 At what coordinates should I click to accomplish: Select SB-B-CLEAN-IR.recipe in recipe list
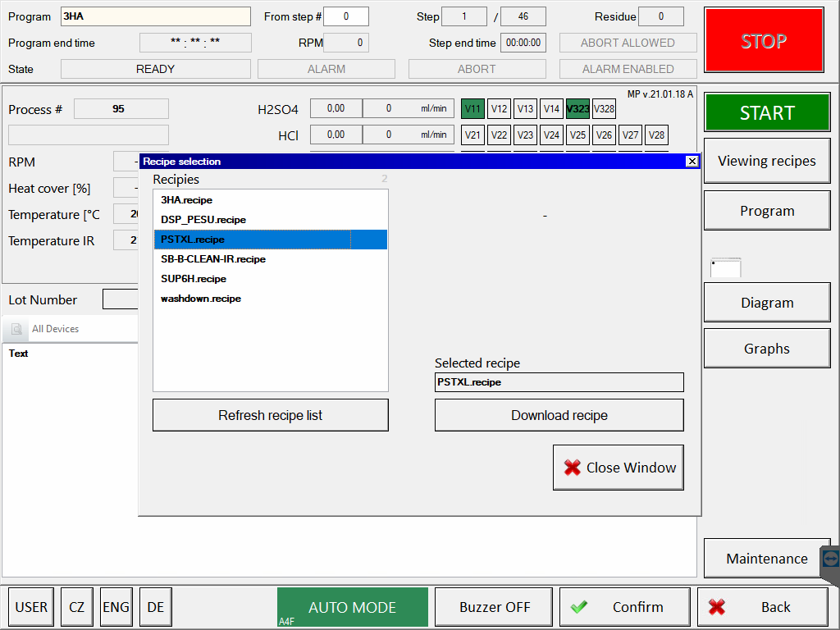[213, 259]
